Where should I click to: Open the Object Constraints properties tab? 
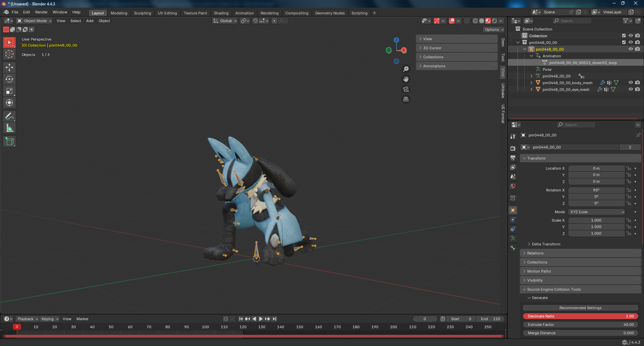(513, 229)
